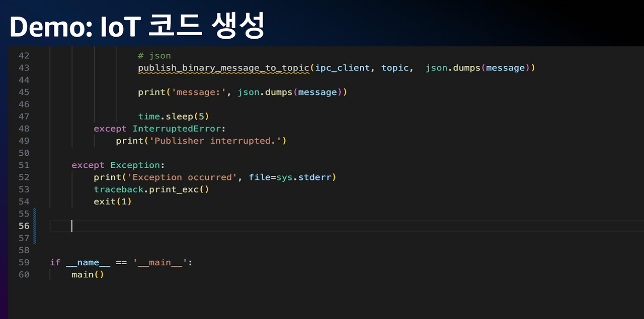Click exit(1) on line 54

(113, 201)
